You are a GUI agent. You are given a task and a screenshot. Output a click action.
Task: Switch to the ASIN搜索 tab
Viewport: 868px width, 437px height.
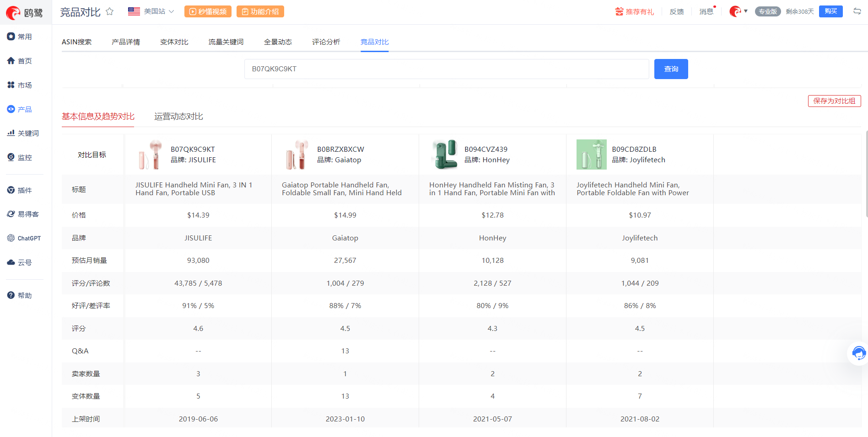pyautogui.click(x=76, y=42)
